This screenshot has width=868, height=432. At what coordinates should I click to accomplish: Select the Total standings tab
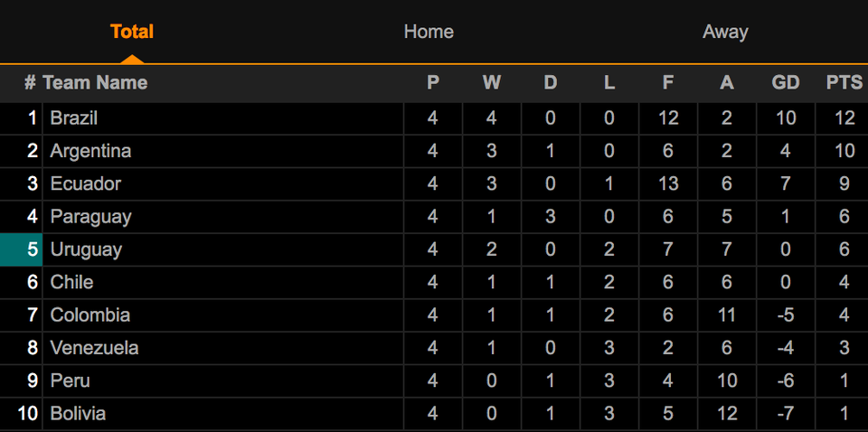[132, 32]
